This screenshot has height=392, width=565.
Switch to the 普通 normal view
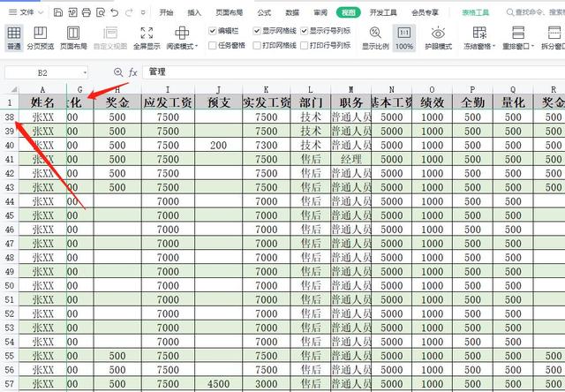pyautogui.click(x=14, y=38)
